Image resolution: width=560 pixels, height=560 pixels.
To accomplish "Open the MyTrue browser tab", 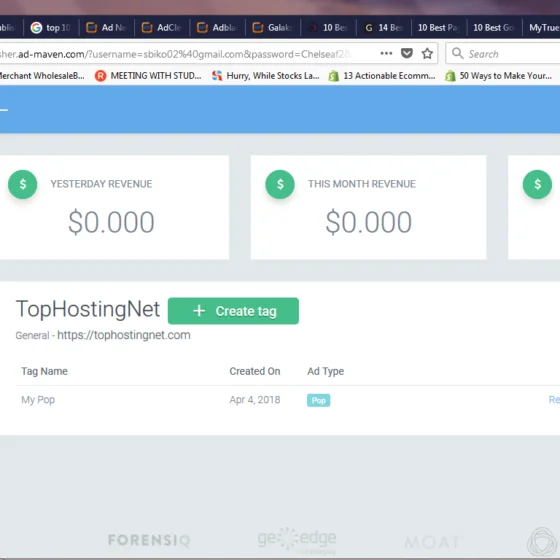I will 541,28.
